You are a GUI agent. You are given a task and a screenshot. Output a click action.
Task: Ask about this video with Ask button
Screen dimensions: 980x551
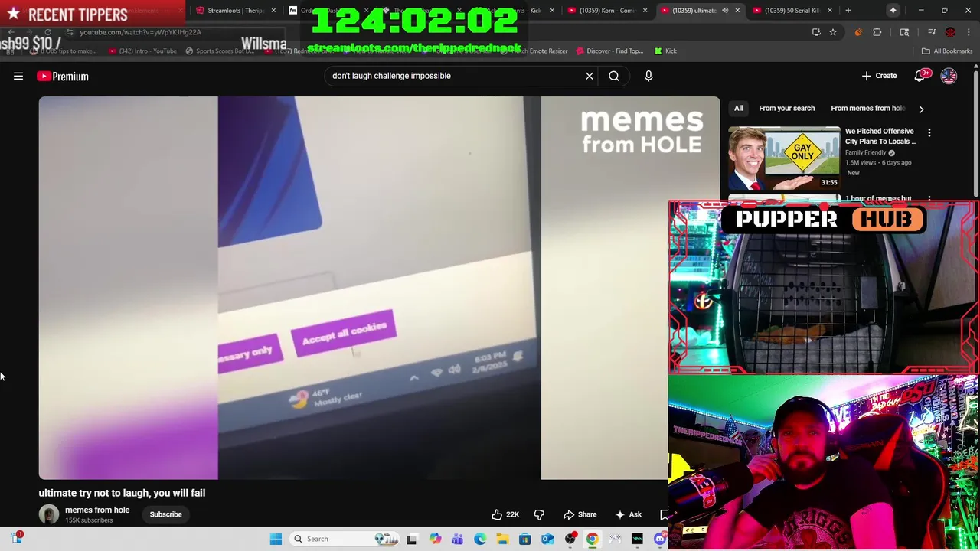628,514
